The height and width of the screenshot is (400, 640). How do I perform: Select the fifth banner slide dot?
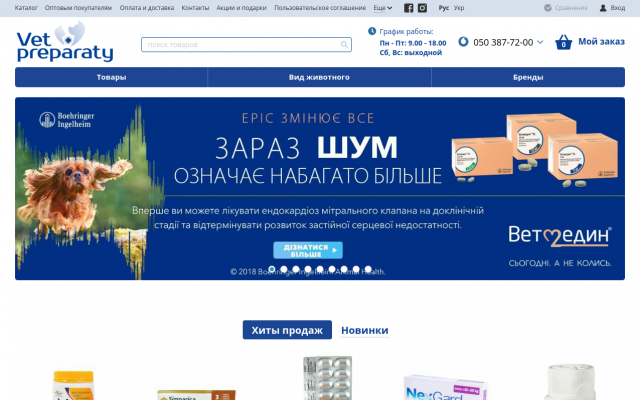point(320,269)
